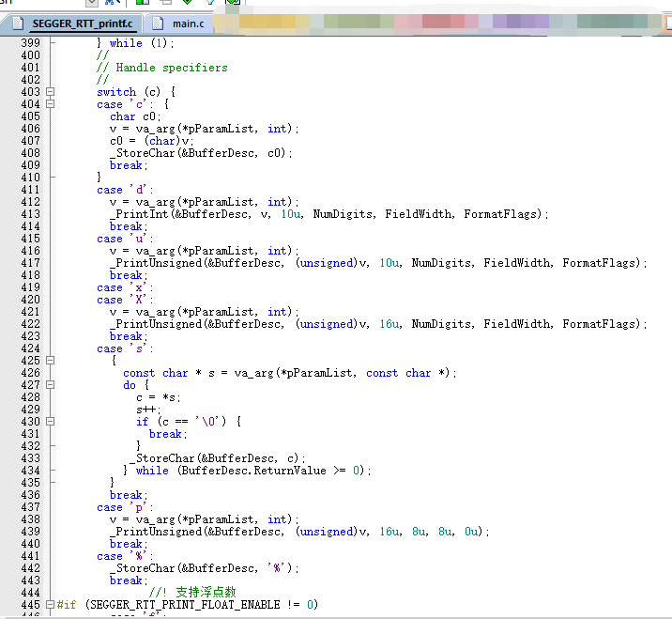Click the 'switch' keyword on line 403
Image resolution: width=672 pixels, height=619 pixels.
coord(116,92)
